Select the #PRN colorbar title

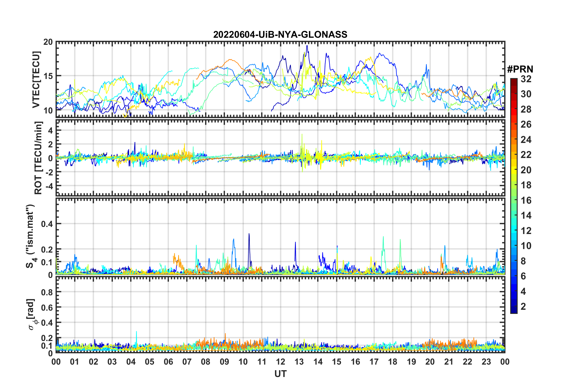coord(520,69)
